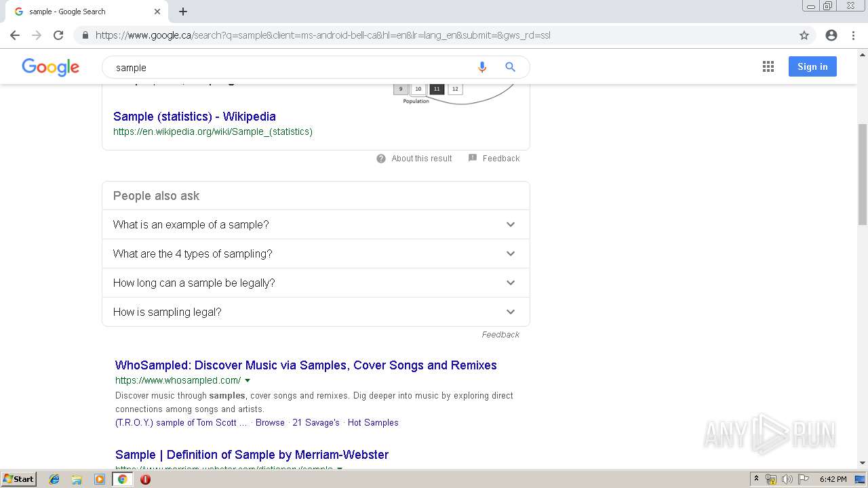Viewport: 868px width, 488px height.
Task: Reload the page with the refresh icon
Action: click(58, 35)
